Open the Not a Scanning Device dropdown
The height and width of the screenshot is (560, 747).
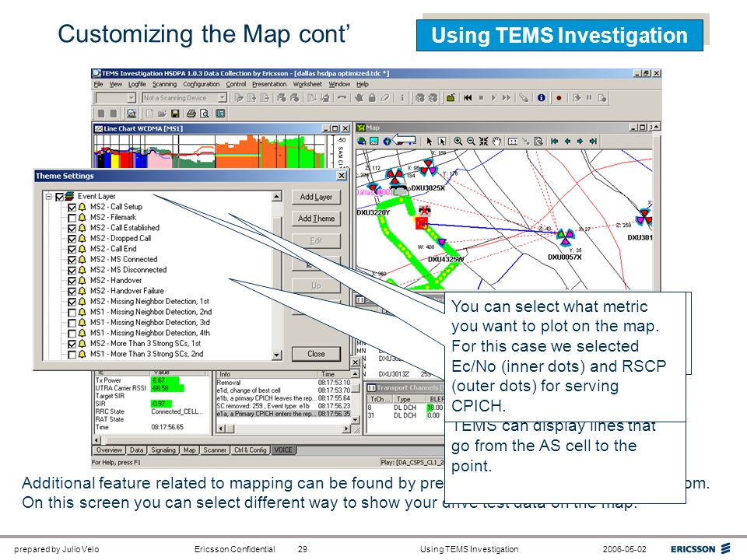point(222,98)
